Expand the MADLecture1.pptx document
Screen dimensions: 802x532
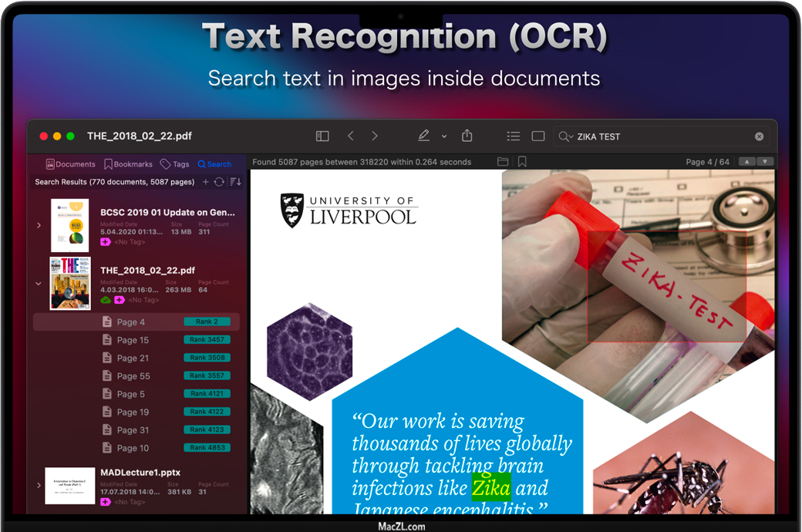click(39, 485)
